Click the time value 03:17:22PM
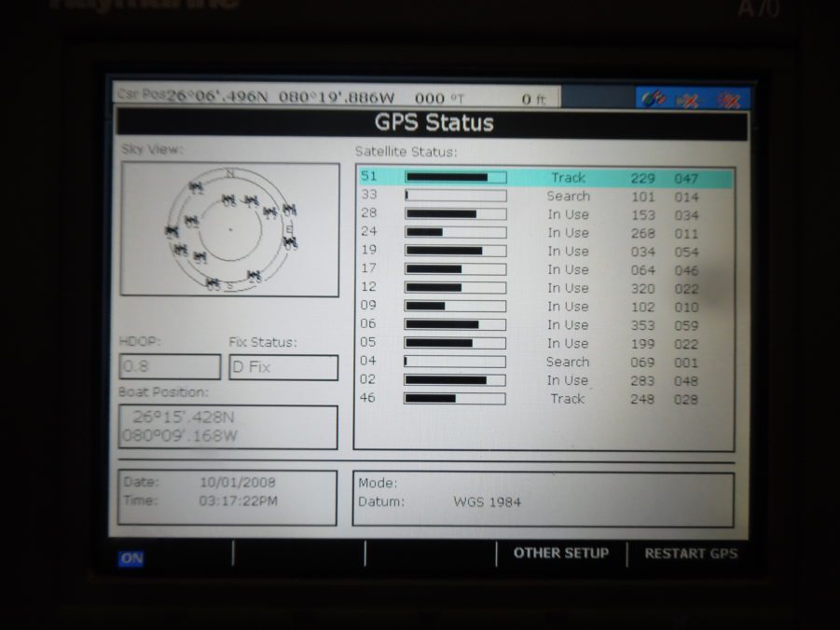This screenshot has height=630, width=840. click(238, 500)
